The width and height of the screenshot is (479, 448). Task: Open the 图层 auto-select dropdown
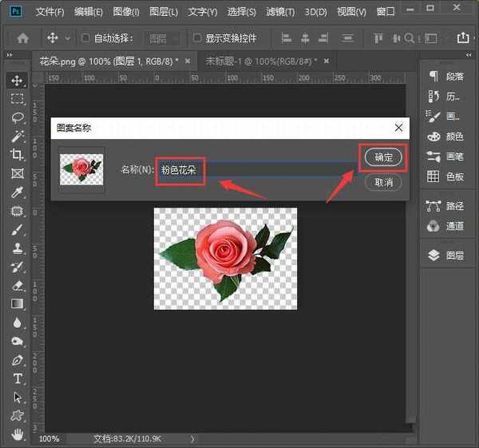tap(163, 38)
